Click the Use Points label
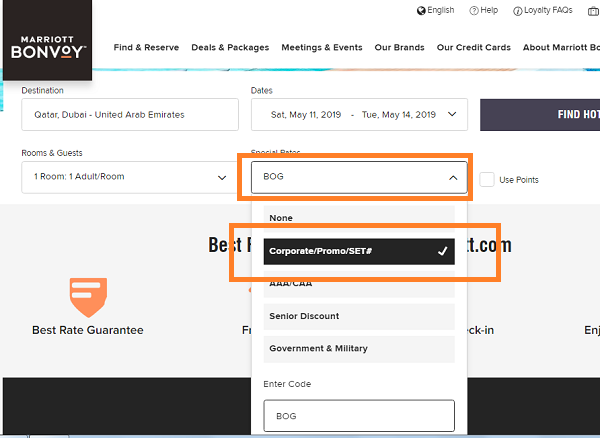The width and height of the screenshot is (600, 438). (x=518, y=180)
